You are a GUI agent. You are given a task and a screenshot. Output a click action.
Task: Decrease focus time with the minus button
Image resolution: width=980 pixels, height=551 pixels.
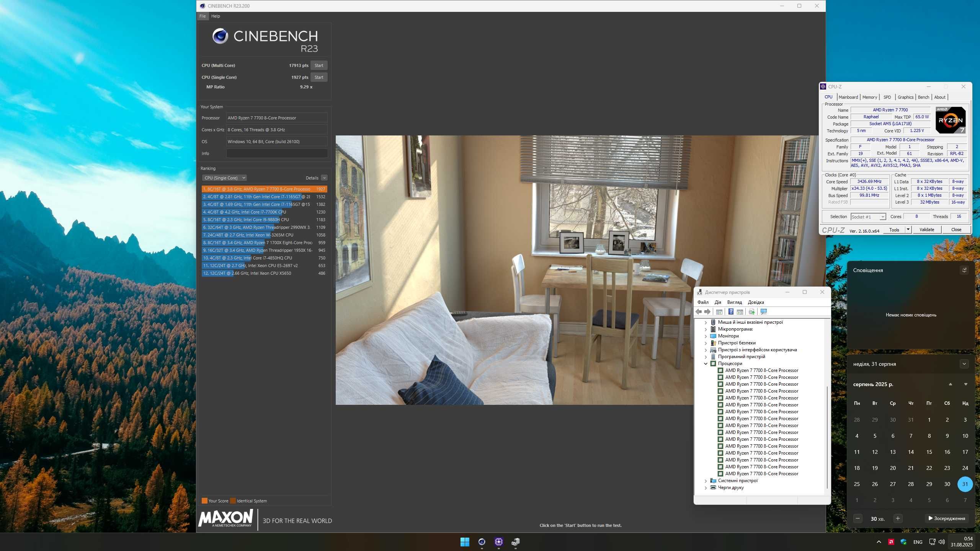(858, 518)
